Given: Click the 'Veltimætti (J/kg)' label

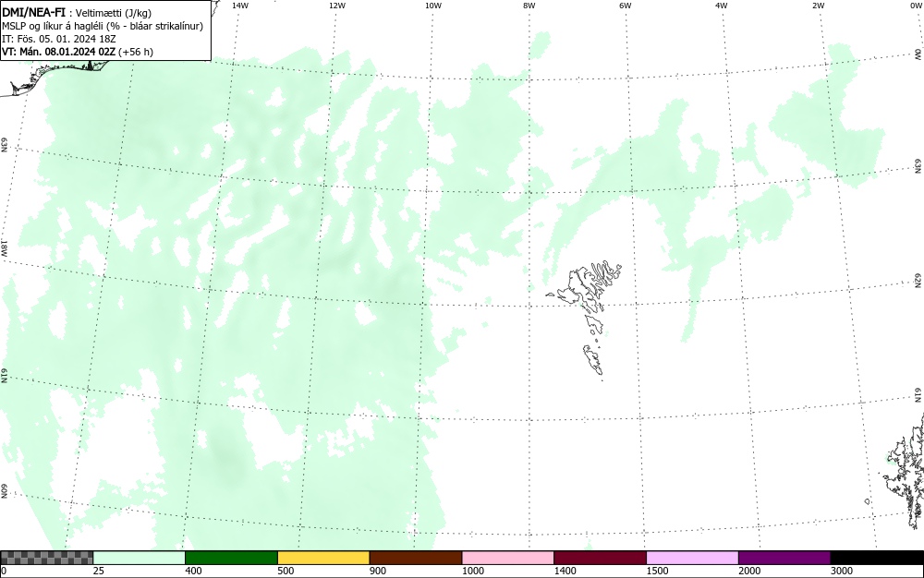Looking at the screenshot, I should 115,13.
